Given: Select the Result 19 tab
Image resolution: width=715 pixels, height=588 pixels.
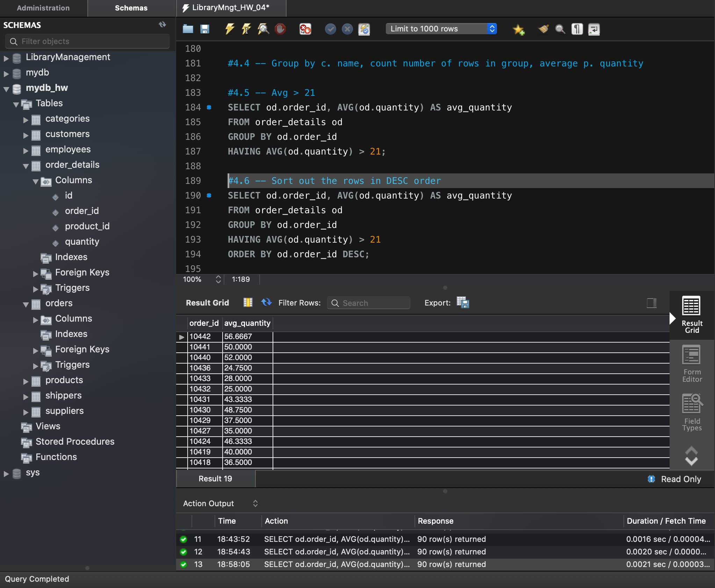Looking at the screenshot, I should click(x=215, y=479).
